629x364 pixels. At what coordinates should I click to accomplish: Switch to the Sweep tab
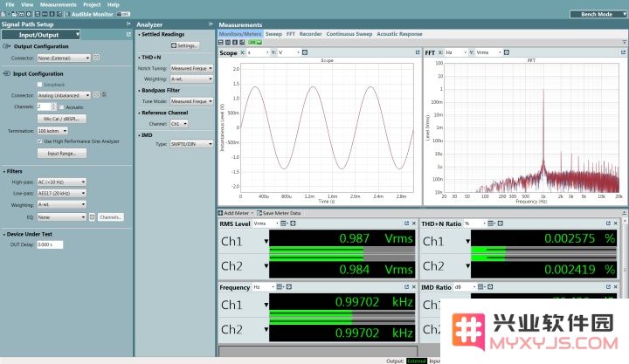click(273, 34)
